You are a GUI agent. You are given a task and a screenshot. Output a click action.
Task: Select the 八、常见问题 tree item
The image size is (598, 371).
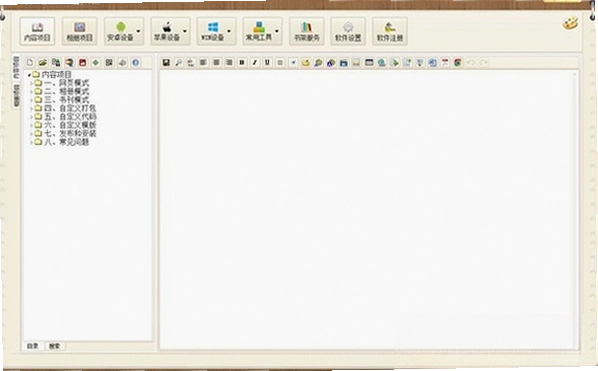click(x=67, y=142)
